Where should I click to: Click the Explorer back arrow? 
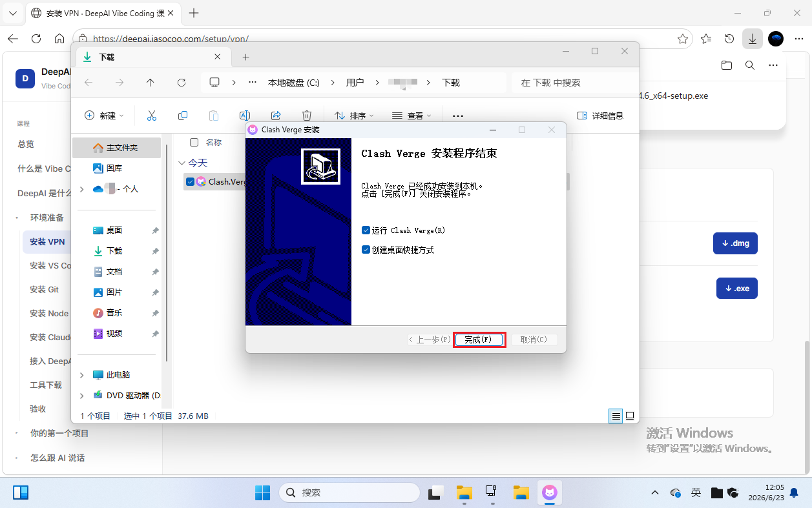pyautogui.click(x=88, y=83)
